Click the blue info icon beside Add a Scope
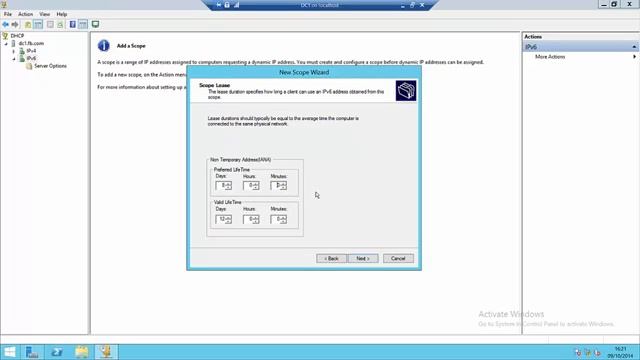The height and width of the screenshot is (360, 640). pos(104,45)
